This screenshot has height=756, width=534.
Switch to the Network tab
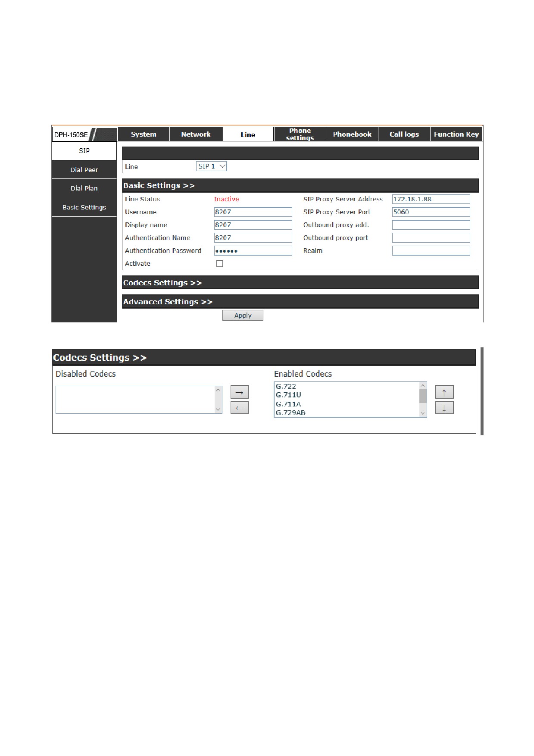(196, 134)
